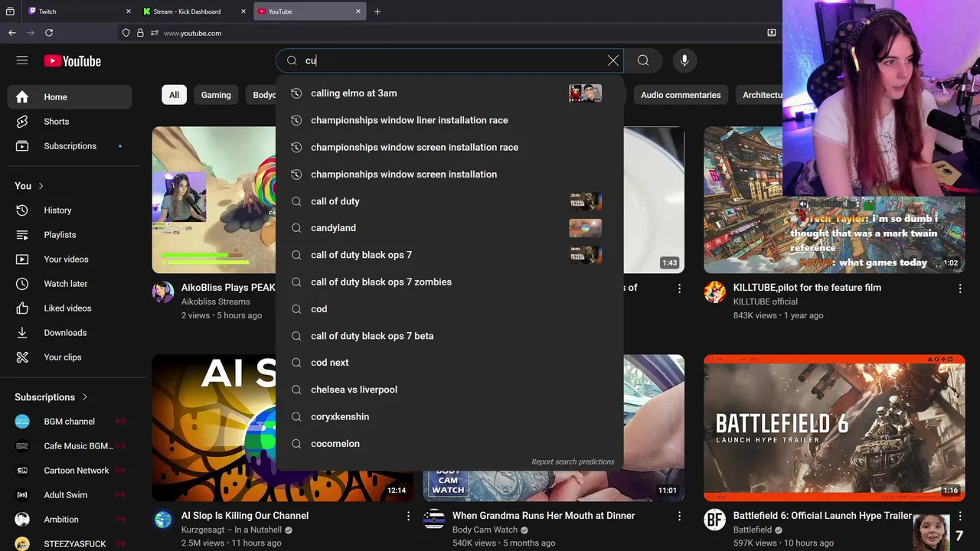Click the browser address bar URL
980x551 pixels.
(x=192, y=33)
